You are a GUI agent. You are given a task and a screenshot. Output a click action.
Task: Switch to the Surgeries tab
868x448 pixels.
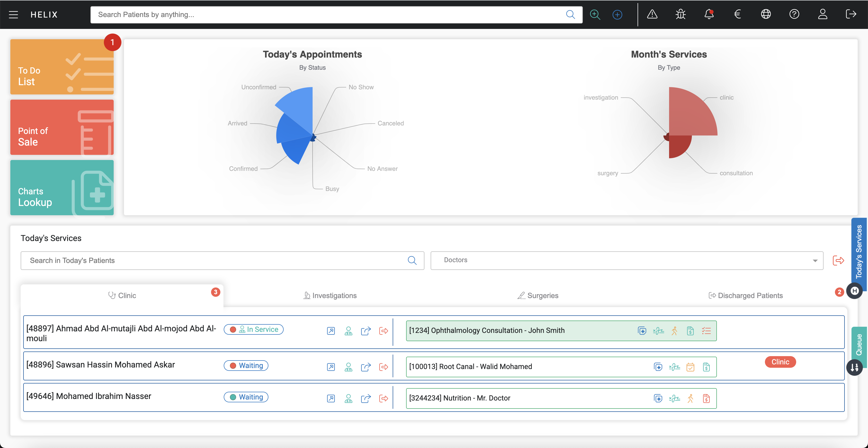pyautogui.click(x=538, y=295)
